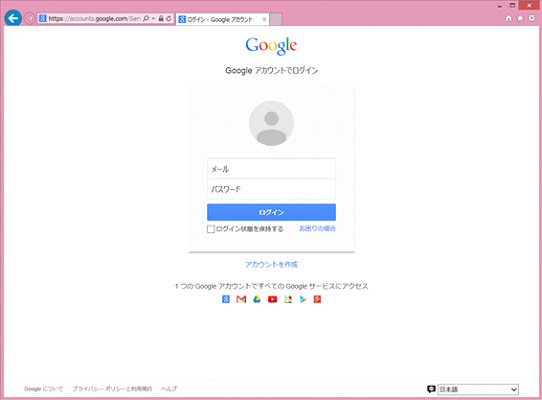Click the speech bubble language icon in footer
Screen dimensions: 542x400
point(431,389)
